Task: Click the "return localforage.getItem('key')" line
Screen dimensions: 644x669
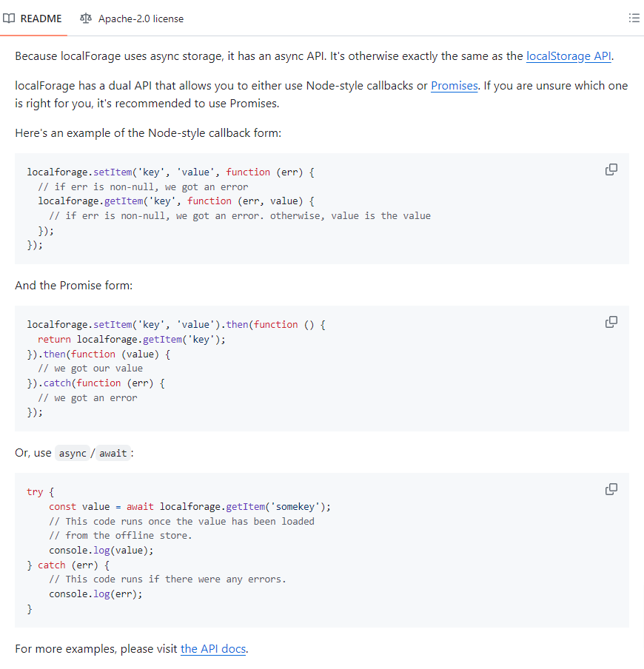Action: click(131, 339)
